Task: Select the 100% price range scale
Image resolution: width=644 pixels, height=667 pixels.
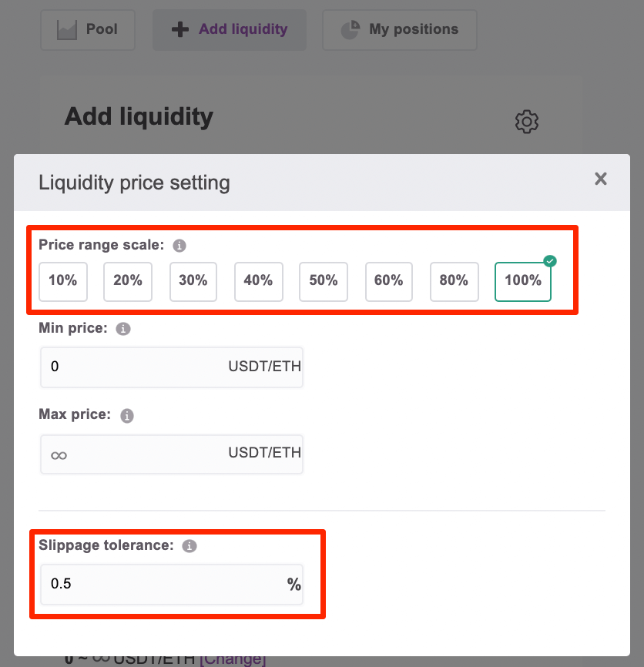Action: pos(523,282)
